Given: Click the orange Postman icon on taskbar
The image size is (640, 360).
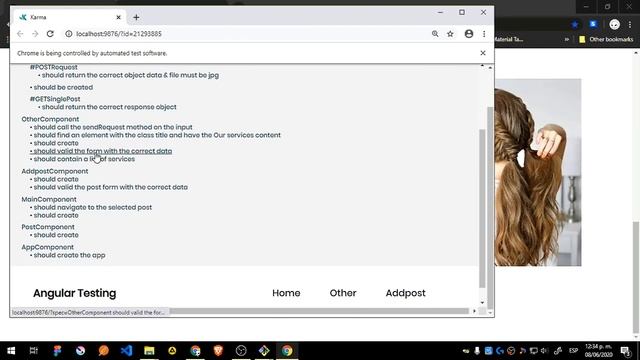Looking at the screenshot, I should pos(103,351).
